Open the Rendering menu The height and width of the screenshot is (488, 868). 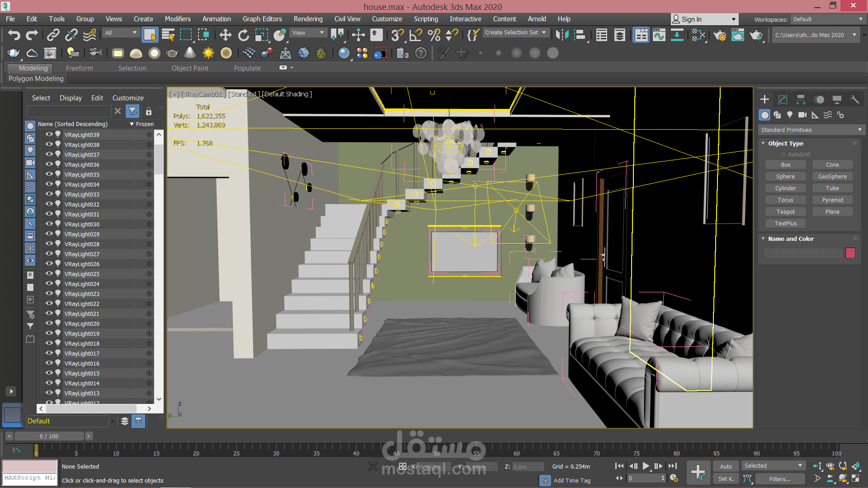pos(308,19)
